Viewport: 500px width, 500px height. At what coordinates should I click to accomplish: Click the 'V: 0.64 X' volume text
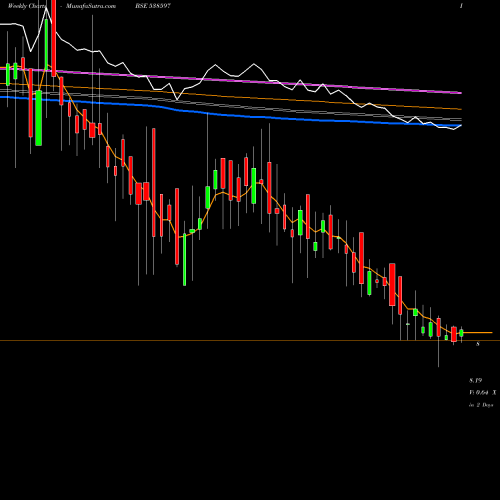click(483, 393)
